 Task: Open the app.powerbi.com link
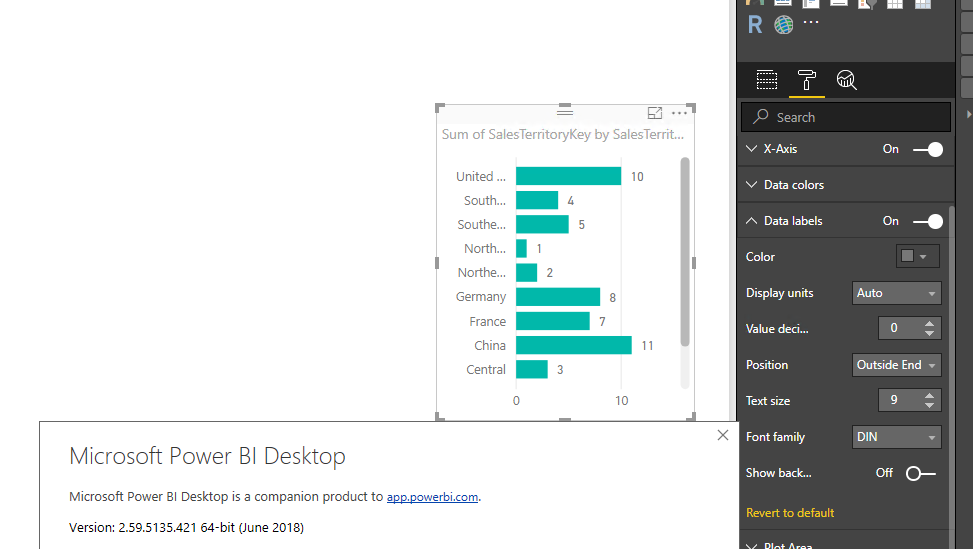(433, 497)
